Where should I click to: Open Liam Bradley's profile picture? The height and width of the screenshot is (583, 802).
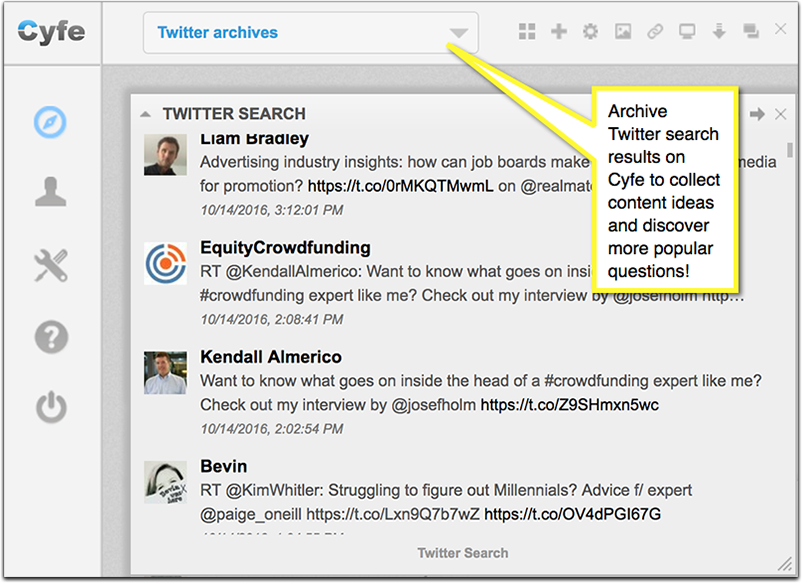pyautogui.click(x=165, y=154)
